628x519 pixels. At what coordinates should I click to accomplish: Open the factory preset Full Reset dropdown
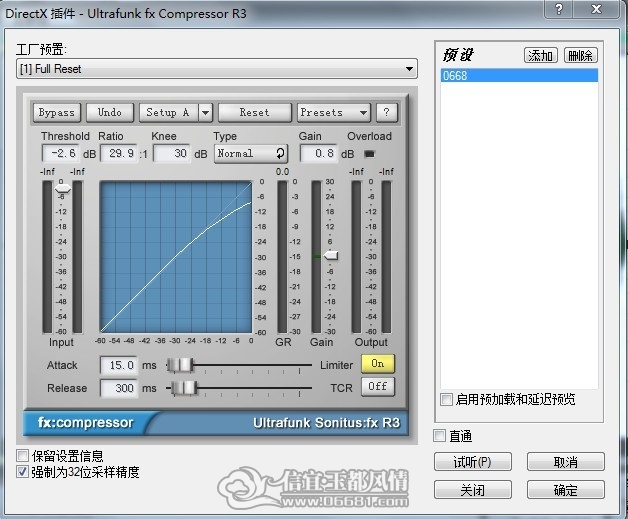click(217, 69)
